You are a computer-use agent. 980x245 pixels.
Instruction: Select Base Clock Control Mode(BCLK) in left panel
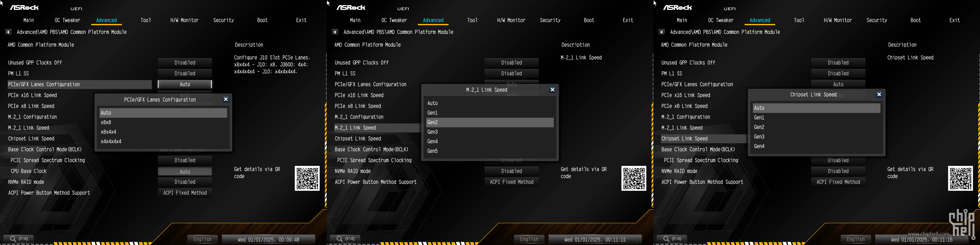coord(45,150)
